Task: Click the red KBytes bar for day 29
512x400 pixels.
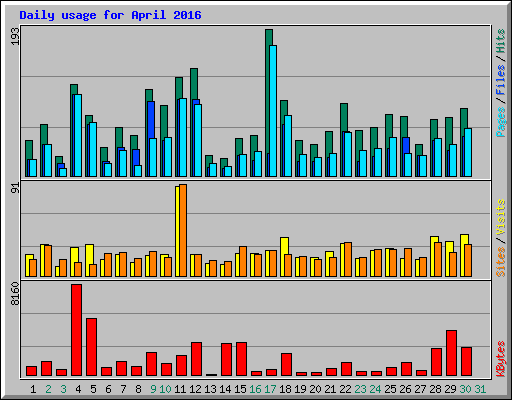Action: pyautogui.click(x=451, y=353)
